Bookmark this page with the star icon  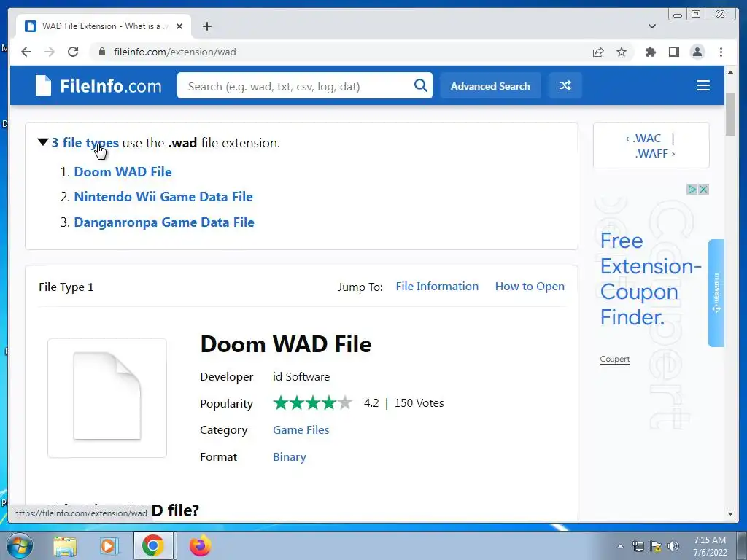(622, 52)
